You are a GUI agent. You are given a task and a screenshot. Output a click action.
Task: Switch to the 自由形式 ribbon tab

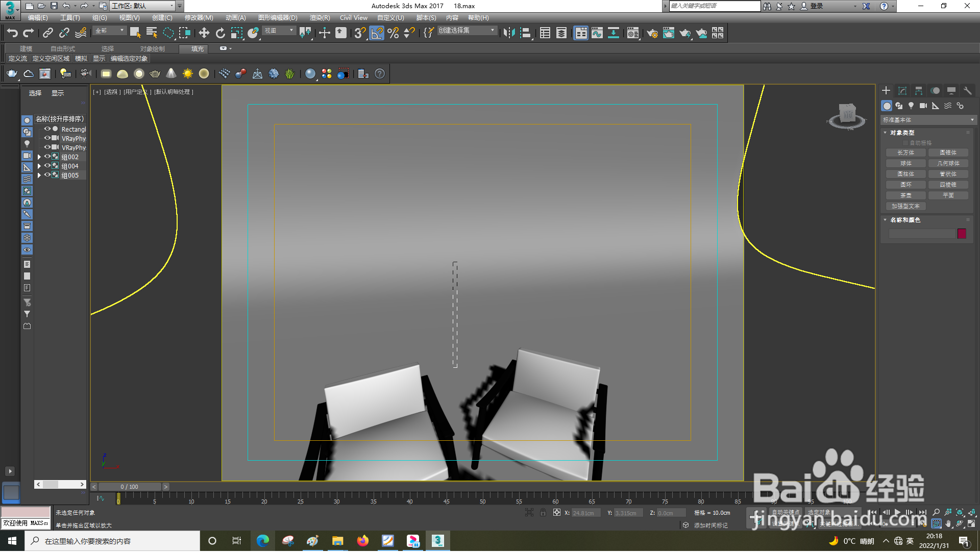click(x=62, y=49)
